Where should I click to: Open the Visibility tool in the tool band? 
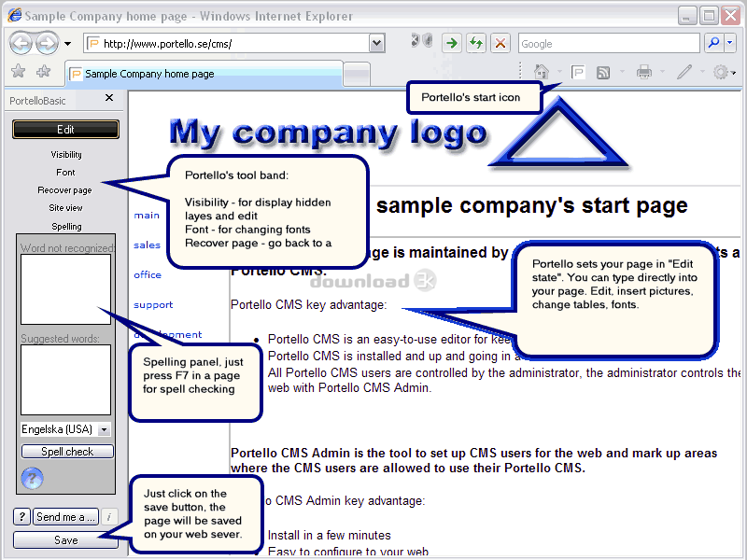click(x=65, y=155)
